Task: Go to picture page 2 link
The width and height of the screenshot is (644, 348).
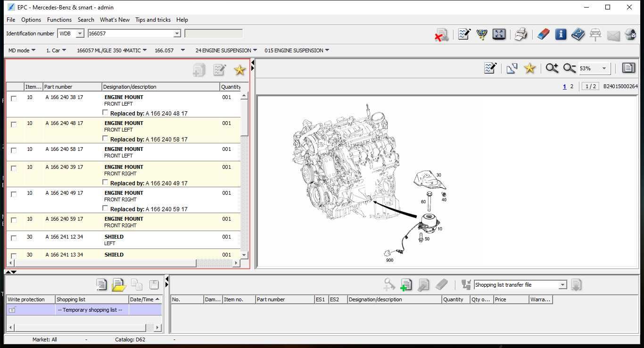Action: 572,86
